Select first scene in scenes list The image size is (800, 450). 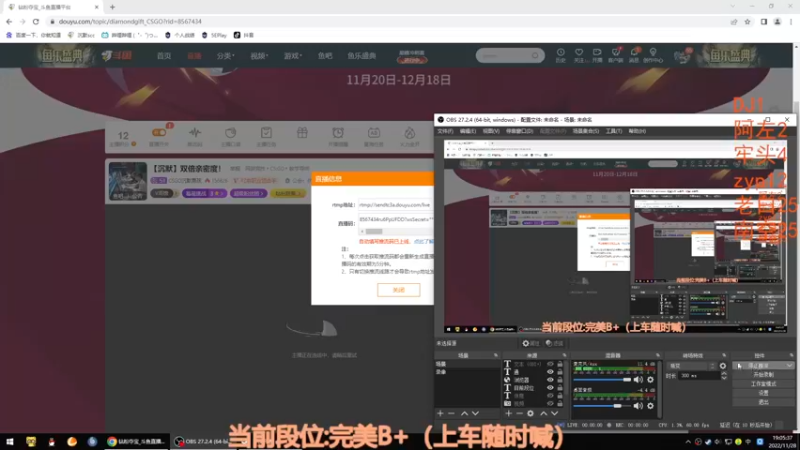(x=467, y=364)
